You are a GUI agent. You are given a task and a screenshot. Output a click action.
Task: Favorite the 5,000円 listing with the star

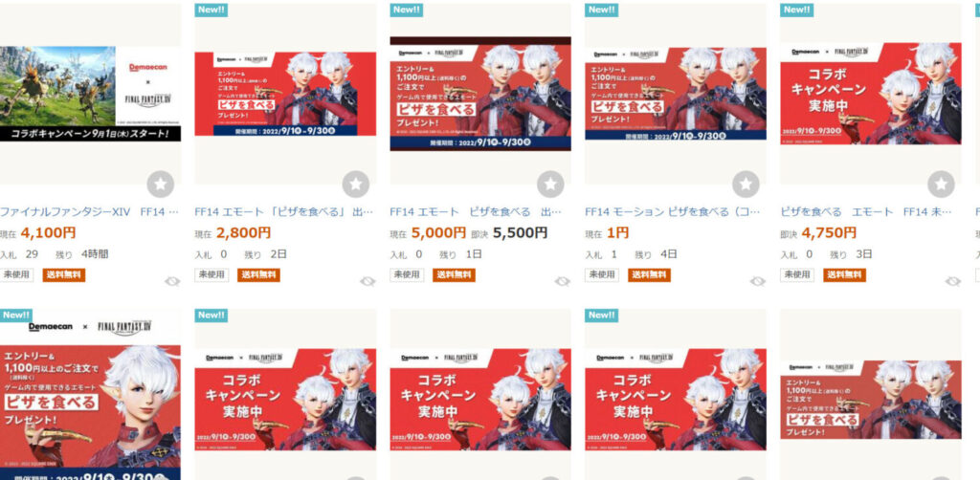pos(550,185)
